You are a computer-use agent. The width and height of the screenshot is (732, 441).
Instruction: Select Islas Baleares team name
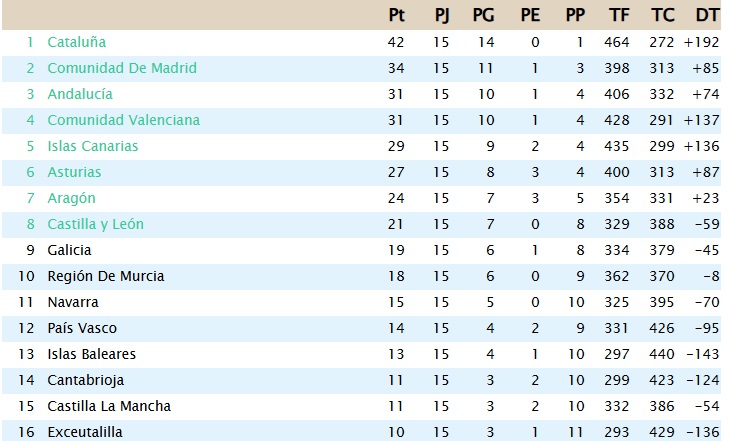92,354
